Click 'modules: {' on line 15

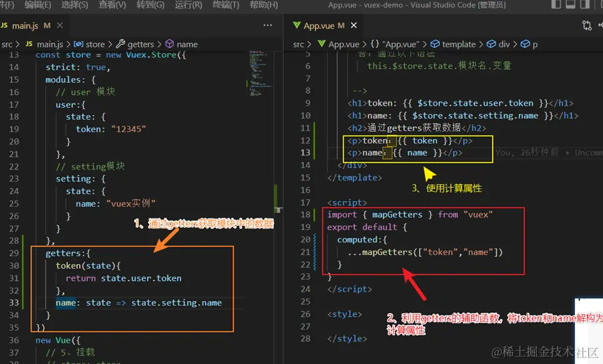coord(70,80)
